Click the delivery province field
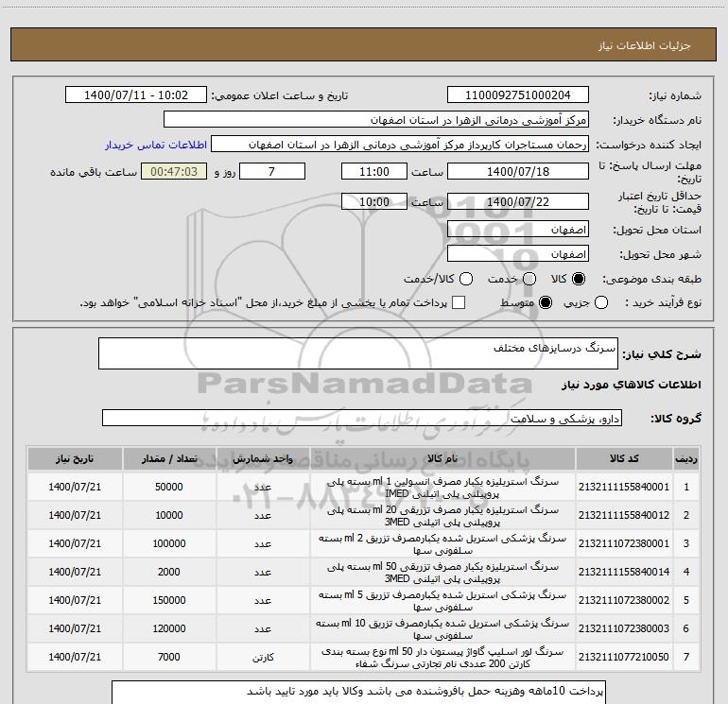 pos(518,230)
